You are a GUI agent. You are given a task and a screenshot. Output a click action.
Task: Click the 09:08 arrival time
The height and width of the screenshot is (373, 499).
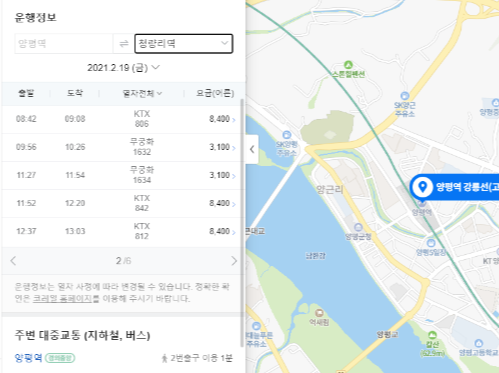coord(75,119)
